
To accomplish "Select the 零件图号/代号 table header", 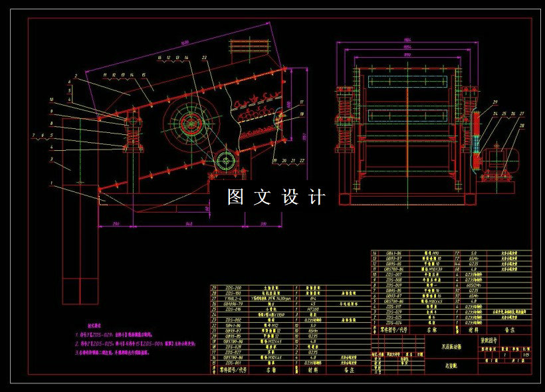I will click(232, 369).
